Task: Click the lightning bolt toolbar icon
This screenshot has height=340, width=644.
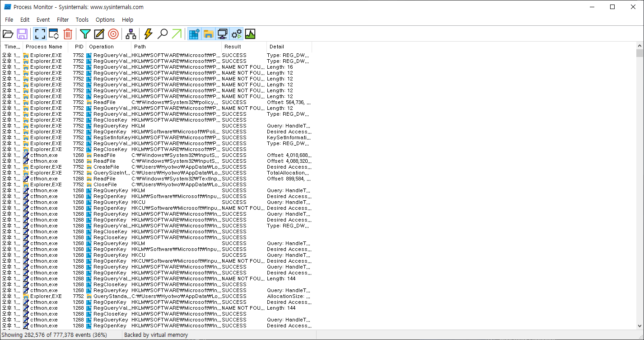Action: pyautogui.click(x=148, y=34)
